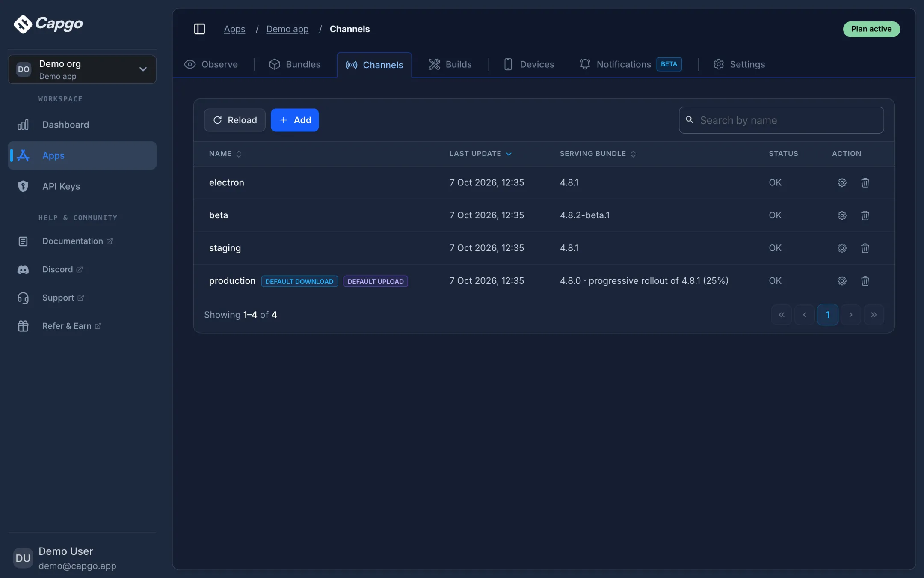
Task: Click the Discord icon in sidebar
Action: point(23,270)
